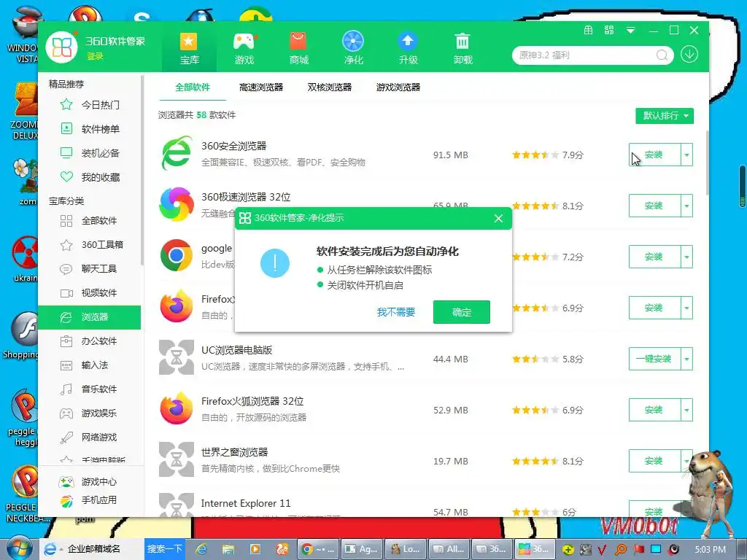The image size is (747, 560).
Task: Select 网络游戏 category
Action: (x=90, y=437)
